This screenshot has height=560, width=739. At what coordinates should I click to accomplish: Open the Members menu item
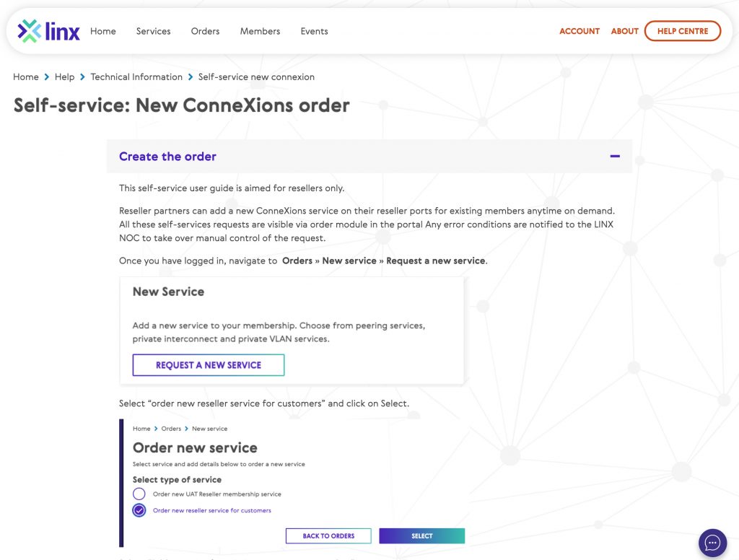(x=260, y=31)
